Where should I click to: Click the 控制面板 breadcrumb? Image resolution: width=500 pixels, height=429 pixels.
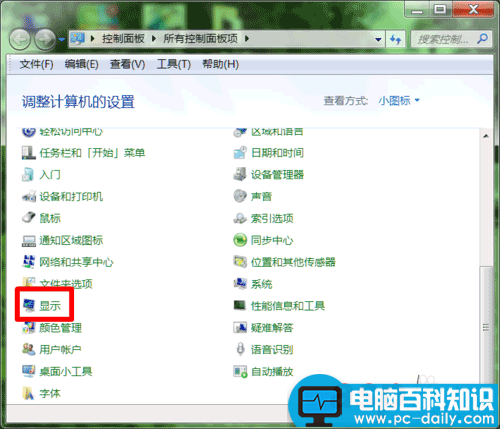pyautogui.click(x=123, y=39)
